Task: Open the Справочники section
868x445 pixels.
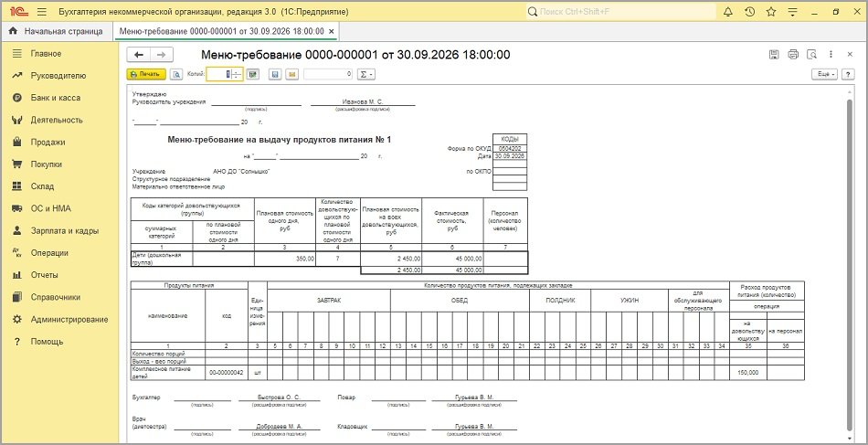Action: [56, 297]
